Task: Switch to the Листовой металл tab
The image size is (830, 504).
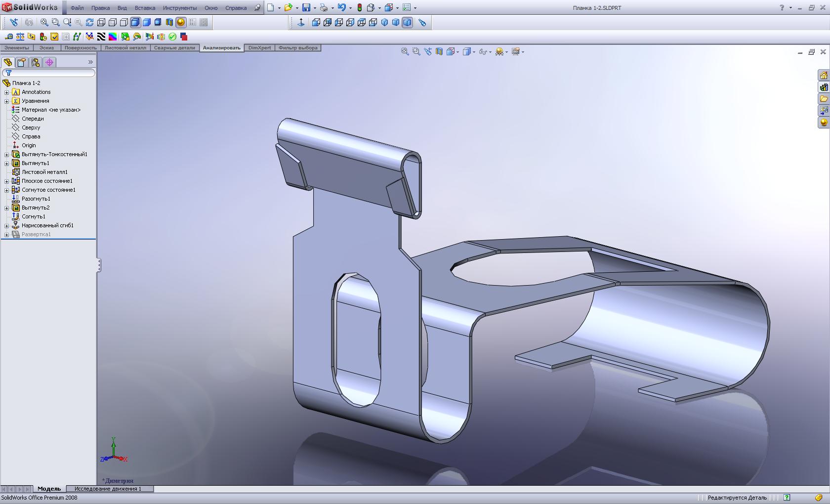Action: tap(125, 48)
